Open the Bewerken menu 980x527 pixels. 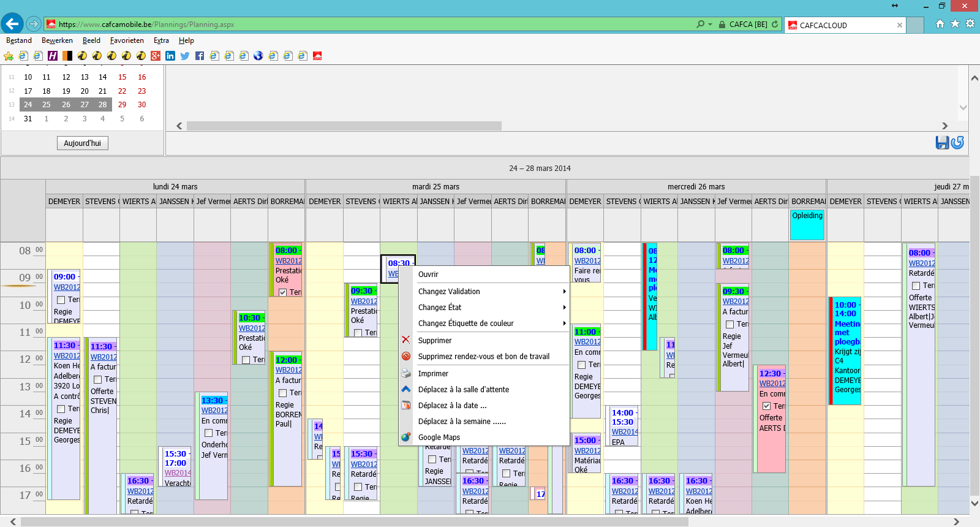57,40
